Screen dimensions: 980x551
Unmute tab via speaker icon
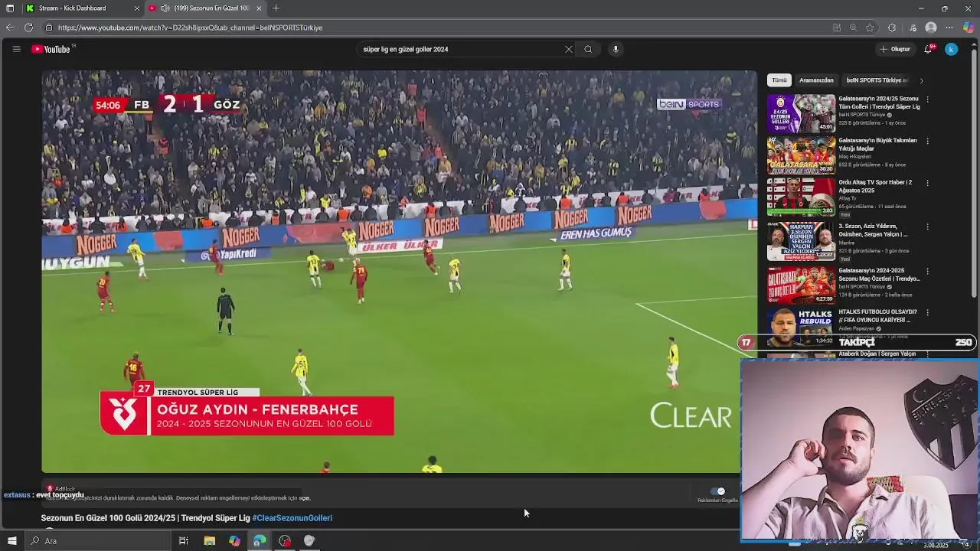(165, 8)
